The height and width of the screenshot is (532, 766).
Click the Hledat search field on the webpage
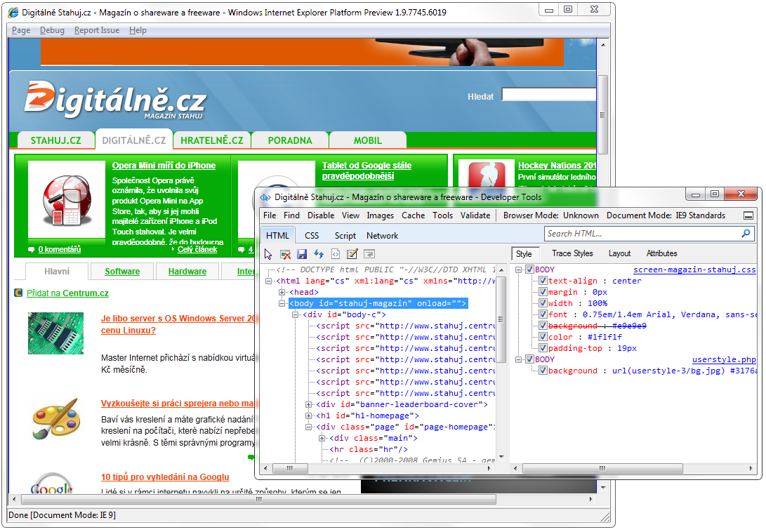point(549,95)
